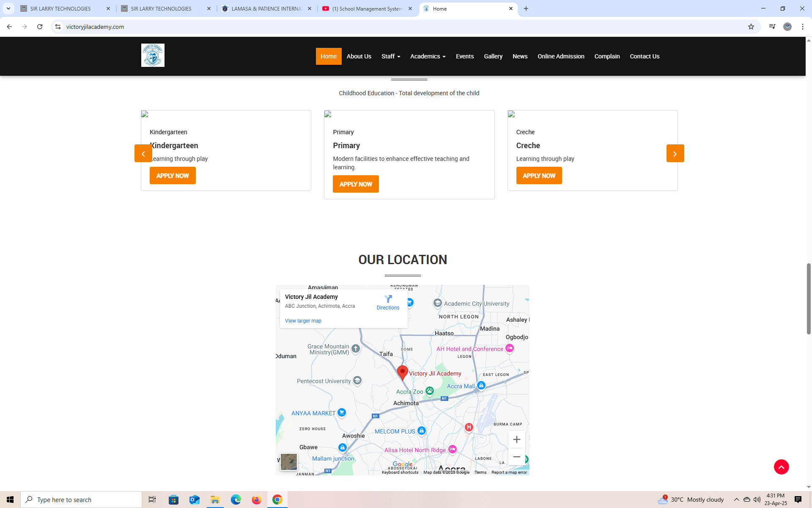Reload the page
Screen dimensions: 812x508
point(40,27)
